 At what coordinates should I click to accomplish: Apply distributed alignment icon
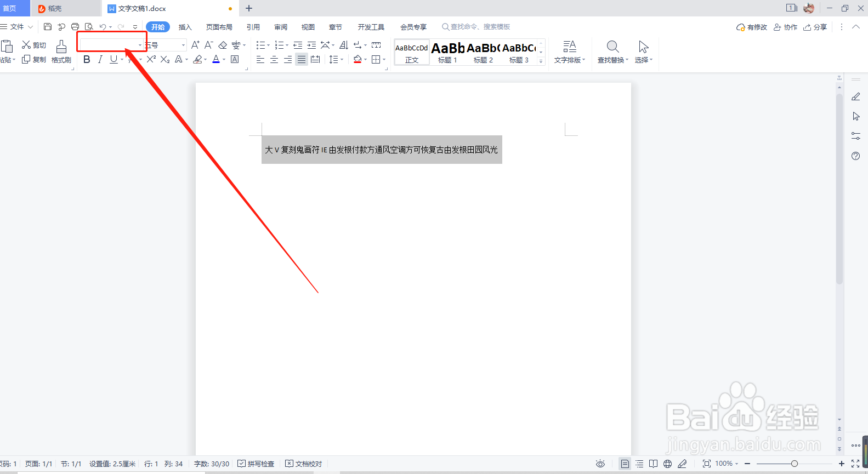click(315, 59)
